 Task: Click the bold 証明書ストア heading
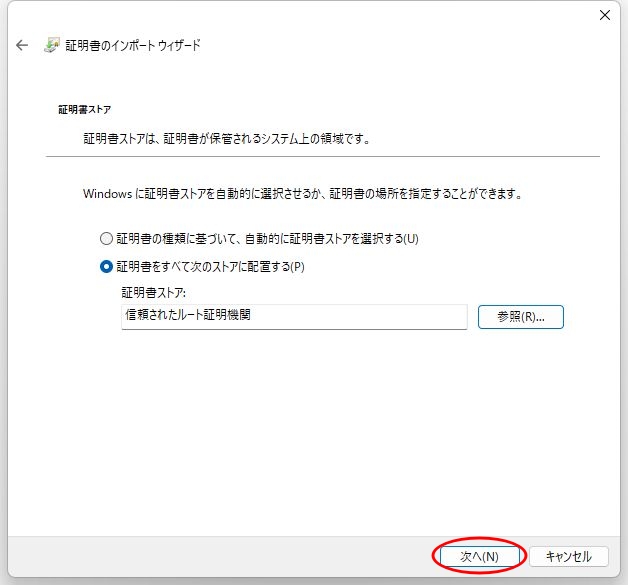[85, 109]
